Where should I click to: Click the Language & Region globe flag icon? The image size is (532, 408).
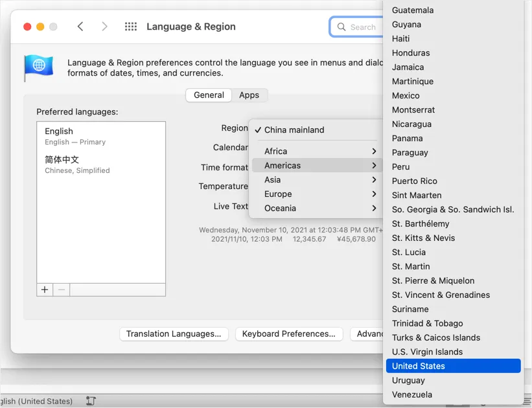[38, 67]
